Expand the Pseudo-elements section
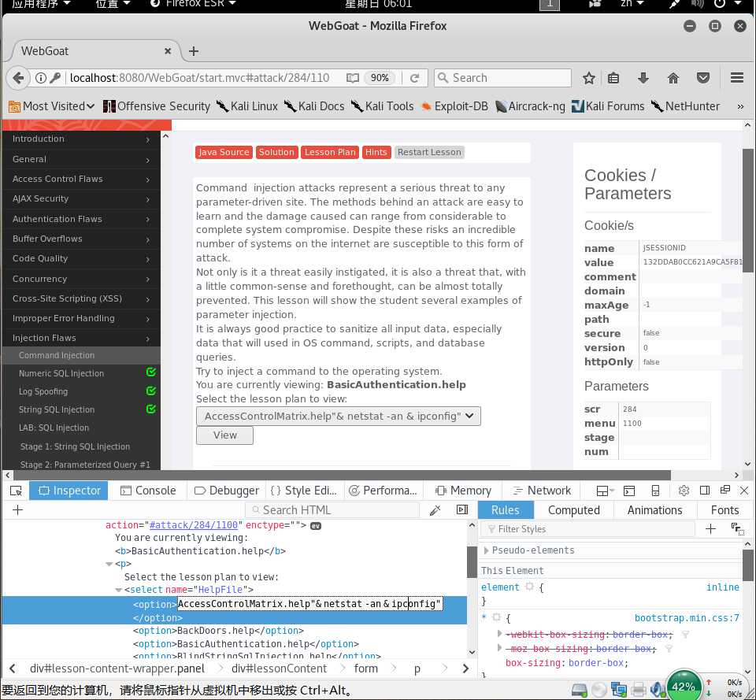This screenshot has height=700, width=756. click(486, 550)
